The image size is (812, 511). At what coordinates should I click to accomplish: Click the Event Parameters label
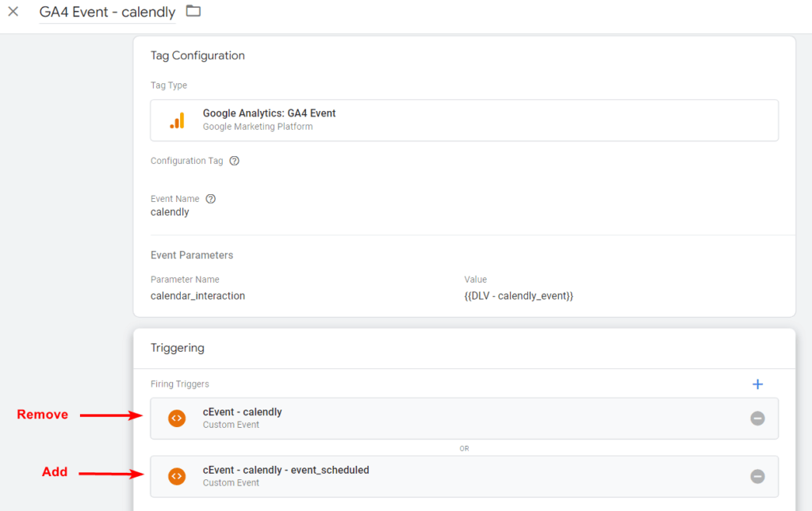point(192,255)
